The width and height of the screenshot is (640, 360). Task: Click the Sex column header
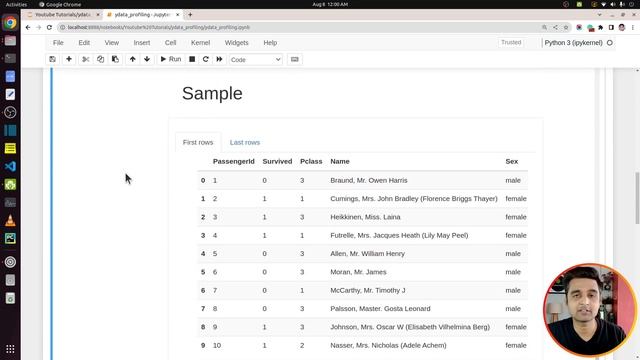[x=511, y=161]
